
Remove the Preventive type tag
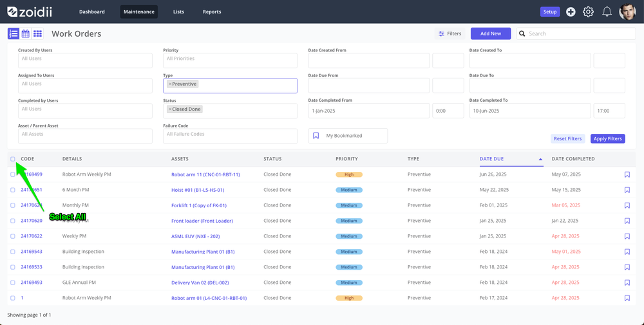(170, 84)
